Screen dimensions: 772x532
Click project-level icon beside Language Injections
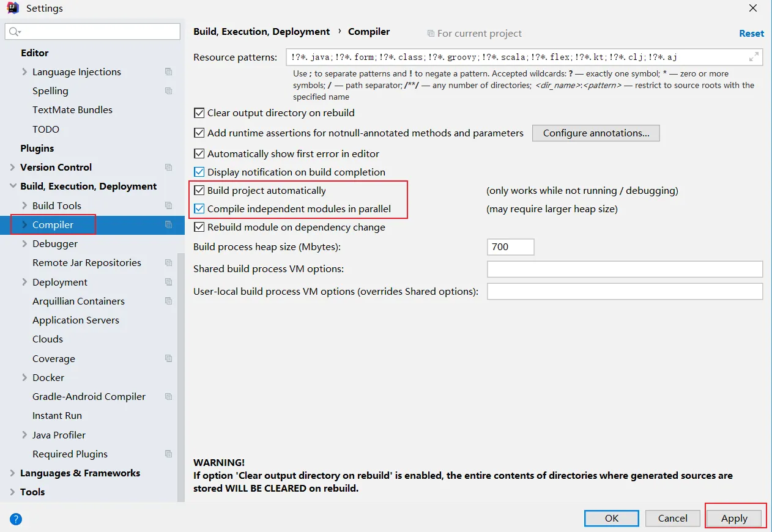(x=168, y=72)
